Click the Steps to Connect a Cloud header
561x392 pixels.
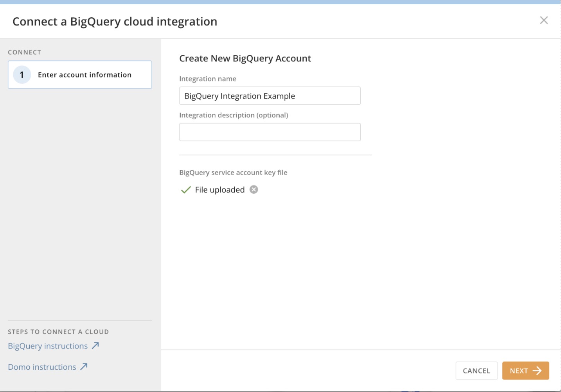click(x=58, y=331)
